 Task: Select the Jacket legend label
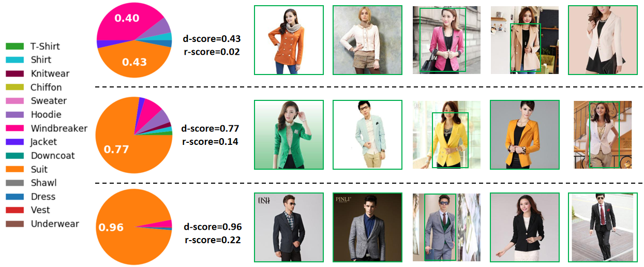coord(44,142)
